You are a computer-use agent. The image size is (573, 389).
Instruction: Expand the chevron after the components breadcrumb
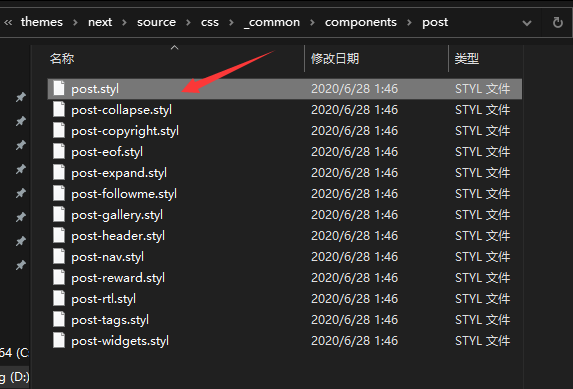[x=409, y=23]
